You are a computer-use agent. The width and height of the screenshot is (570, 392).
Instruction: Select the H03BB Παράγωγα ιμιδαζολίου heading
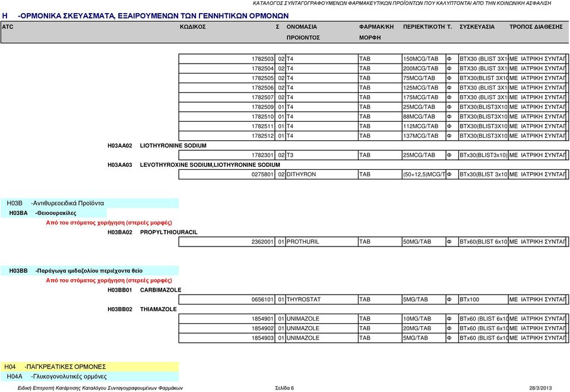tap(90, 271)
